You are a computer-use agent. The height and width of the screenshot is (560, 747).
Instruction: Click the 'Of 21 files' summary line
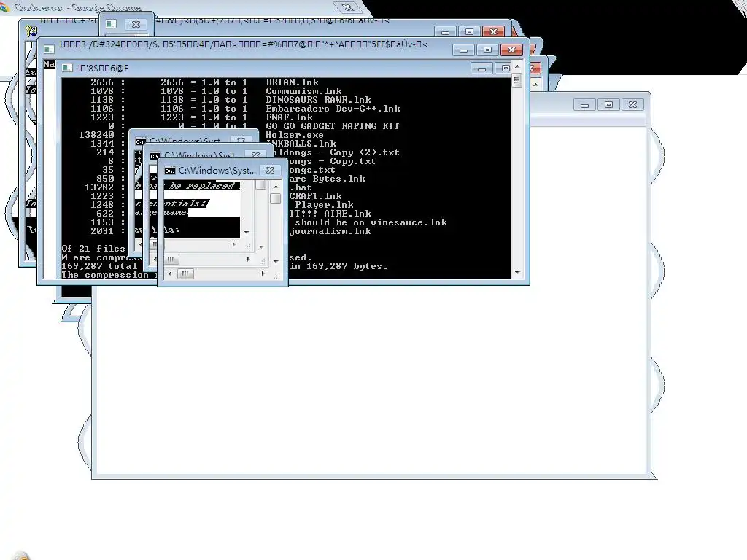(x=93, y=249)
